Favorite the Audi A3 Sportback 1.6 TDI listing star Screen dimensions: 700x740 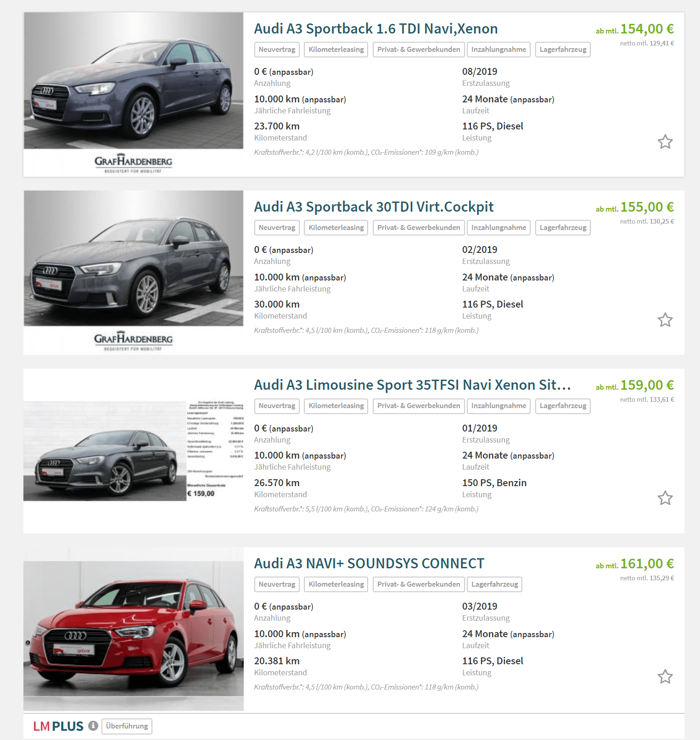(x=665, y=142)
